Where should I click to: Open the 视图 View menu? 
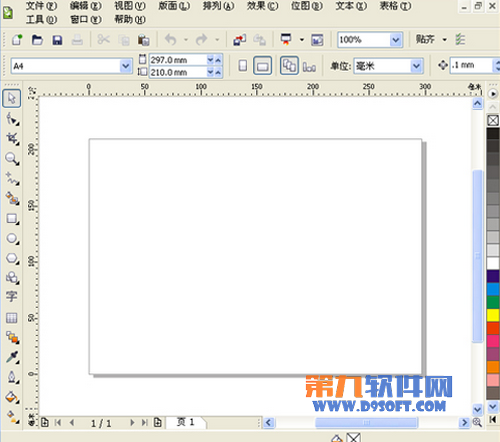[x=130, y=6]
